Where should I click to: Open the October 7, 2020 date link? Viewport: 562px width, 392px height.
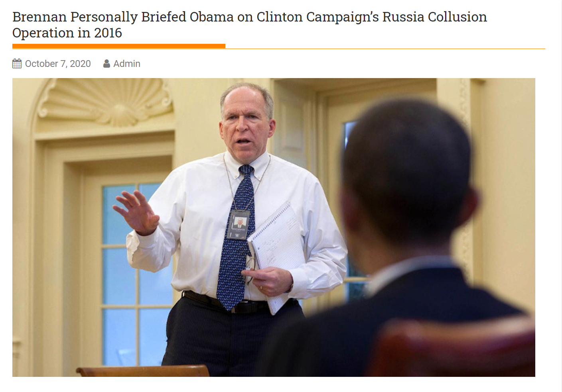(58, 64)
